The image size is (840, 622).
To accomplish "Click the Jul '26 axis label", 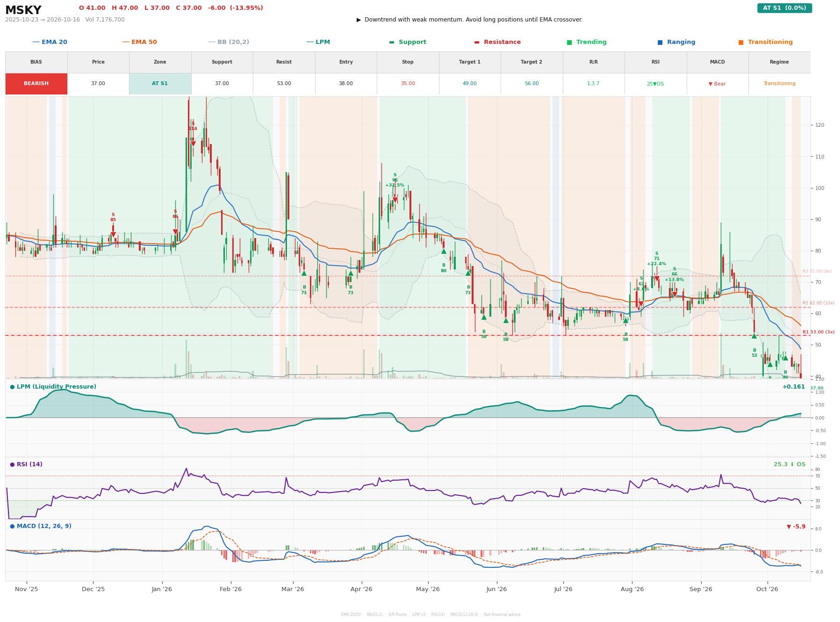I will point(563,589).
